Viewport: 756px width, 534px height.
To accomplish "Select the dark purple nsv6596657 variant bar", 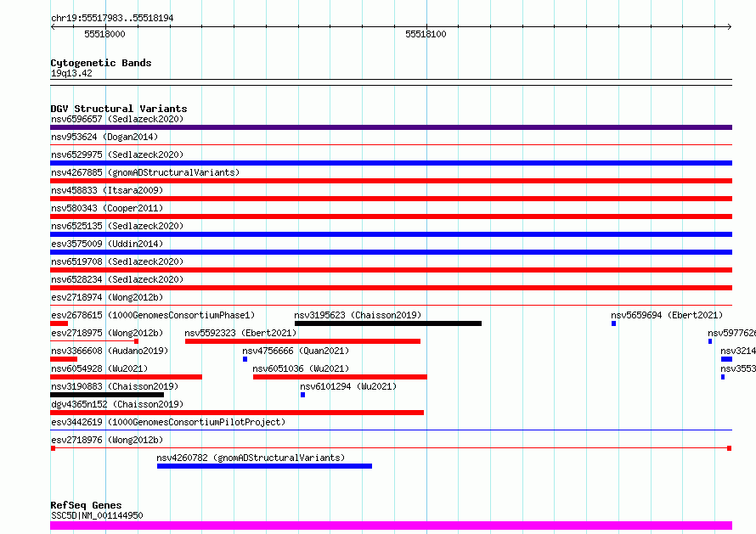I will (x=391, y=127).
